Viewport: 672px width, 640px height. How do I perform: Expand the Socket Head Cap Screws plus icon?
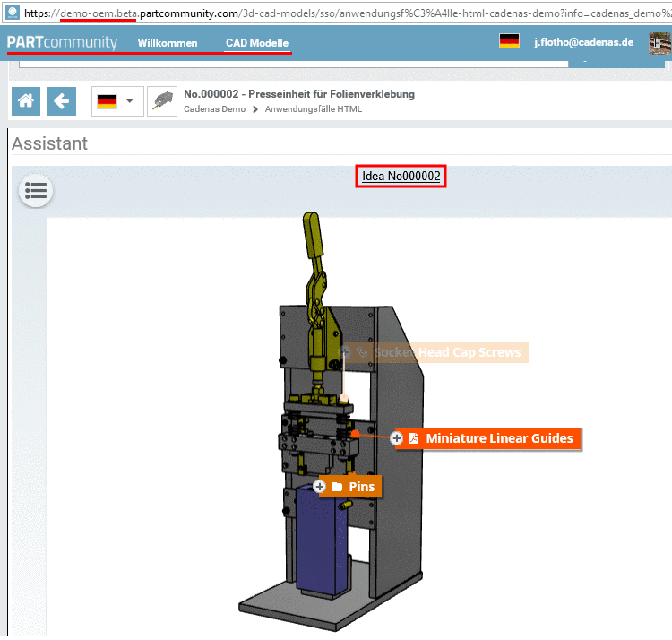click(x=345, y=352)
